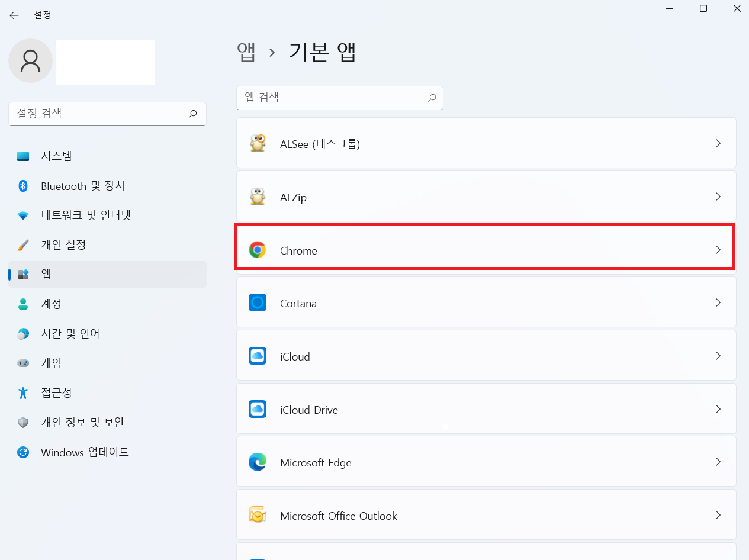Screen dimensions: 749x560
Task: Click the 앱 label in the sidebar
Action: tap(46, 274)
